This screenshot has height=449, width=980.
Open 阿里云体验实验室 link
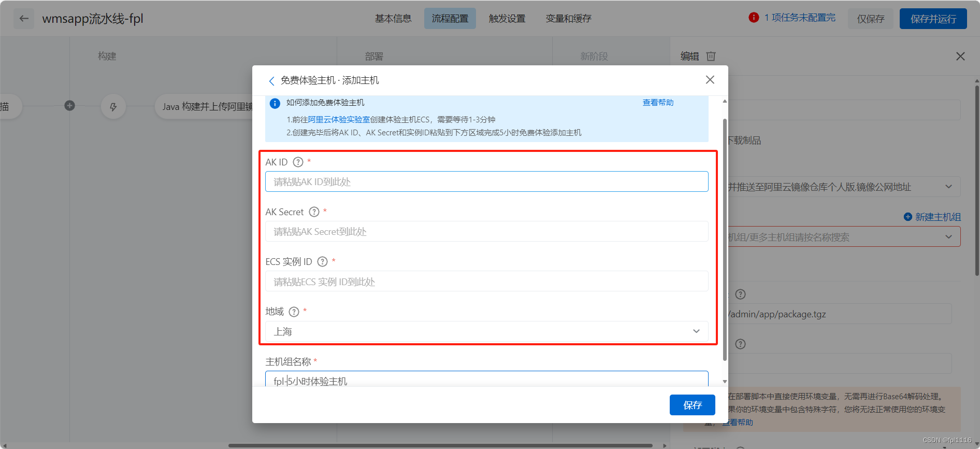pyautogui.click(x=339, y=119)
